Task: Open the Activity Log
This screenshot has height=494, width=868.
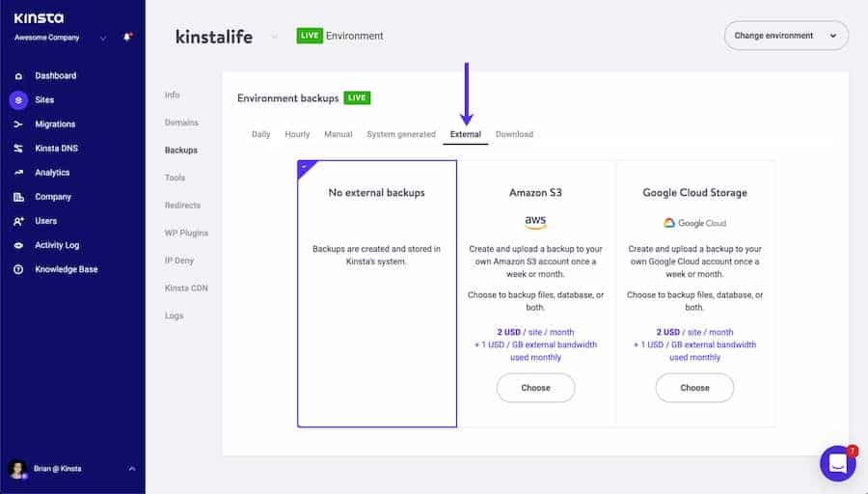Action: [57, 245]
